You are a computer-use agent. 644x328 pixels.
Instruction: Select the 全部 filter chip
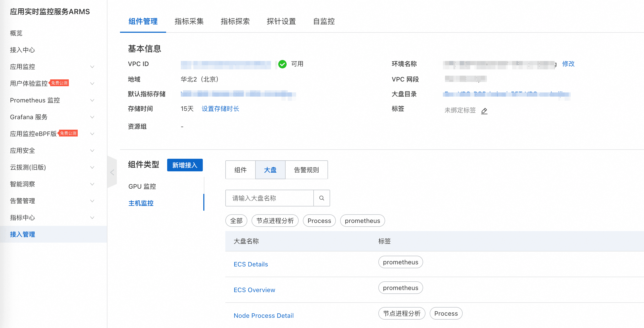pos(236,221)
